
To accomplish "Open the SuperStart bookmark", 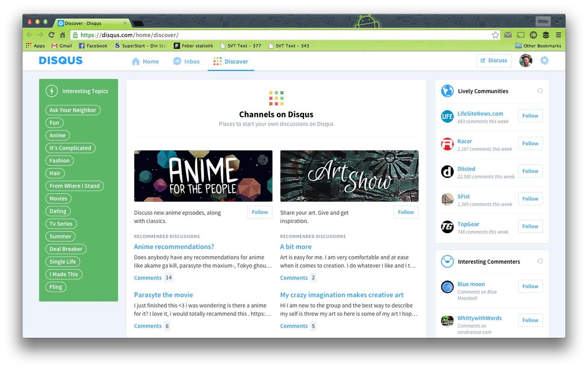I will [141, 46].
